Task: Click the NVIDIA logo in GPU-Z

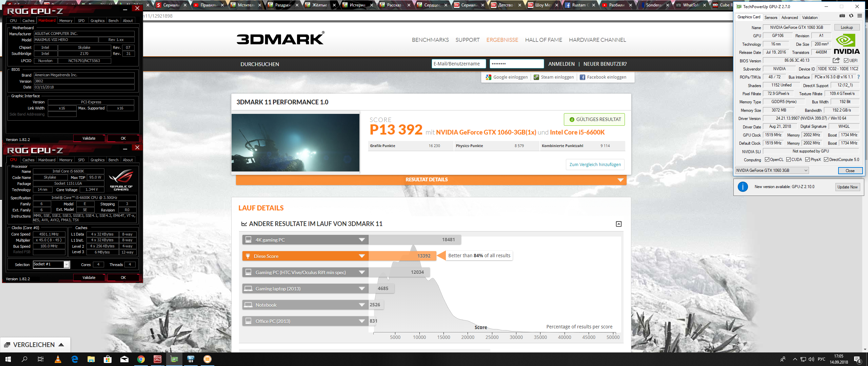Action: tap(847, 44)
